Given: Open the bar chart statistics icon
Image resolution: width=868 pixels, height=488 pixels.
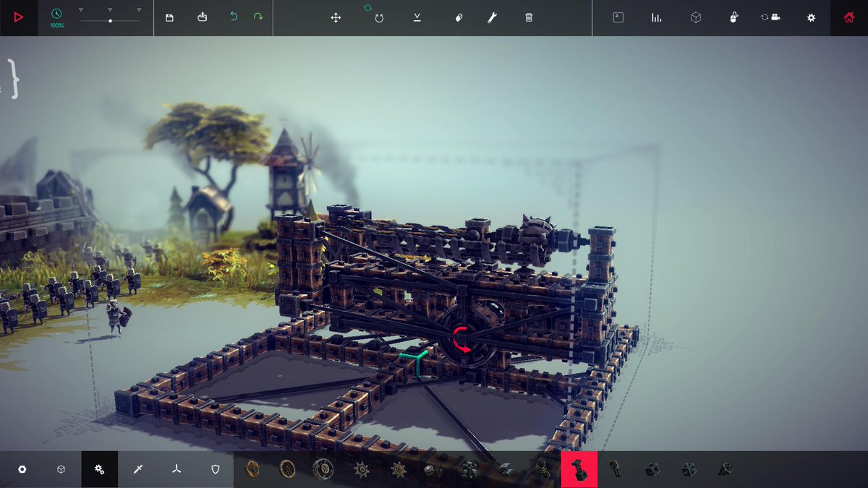Looking at the screenshot, I should coord(657,17).
